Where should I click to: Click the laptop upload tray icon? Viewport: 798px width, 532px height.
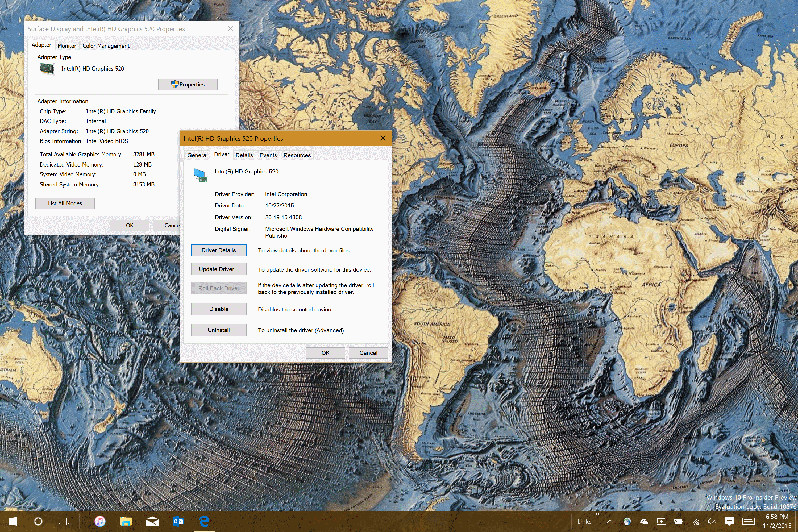coord(661,521)
